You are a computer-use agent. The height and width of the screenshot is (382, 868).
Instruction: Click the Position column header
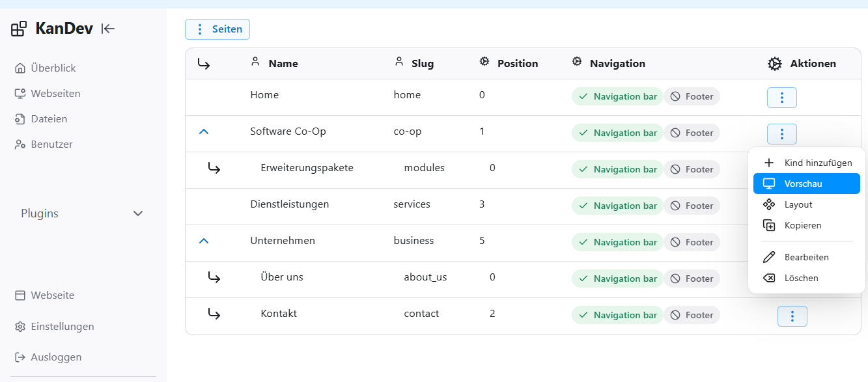(517, 64)
